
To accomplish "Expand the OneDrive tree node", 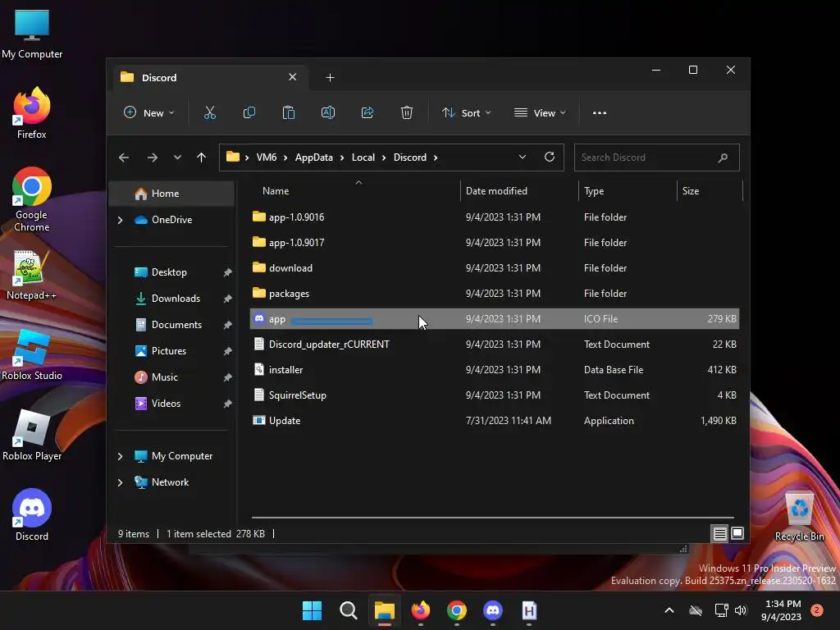I will (120, 220).
